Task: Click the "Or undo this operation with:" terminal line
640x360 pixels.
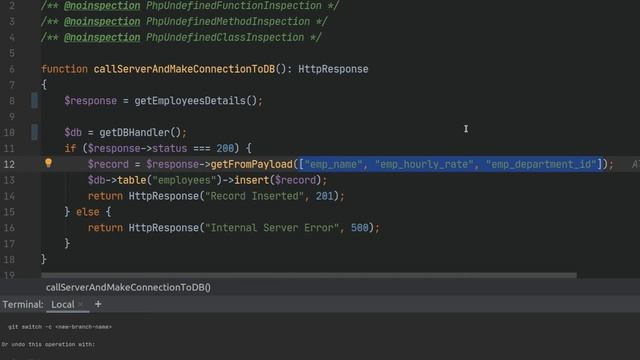Action: (x=48, y=344)
